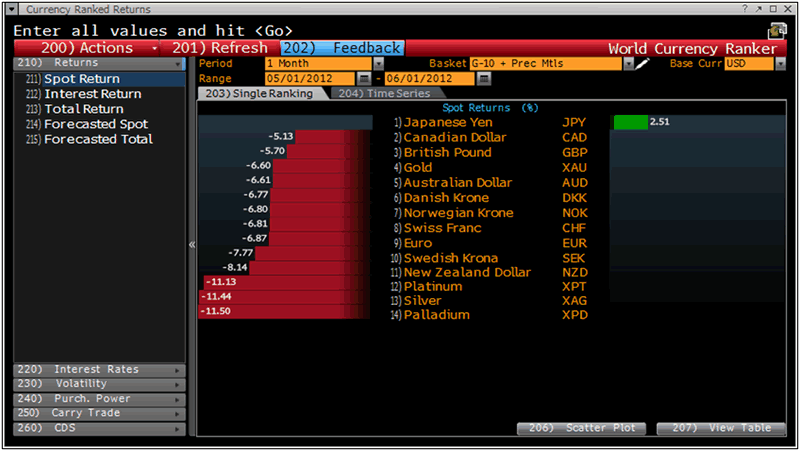800x451 pixels.
Task: Click the end date field 06/01/2012
Action: (430, 79)
